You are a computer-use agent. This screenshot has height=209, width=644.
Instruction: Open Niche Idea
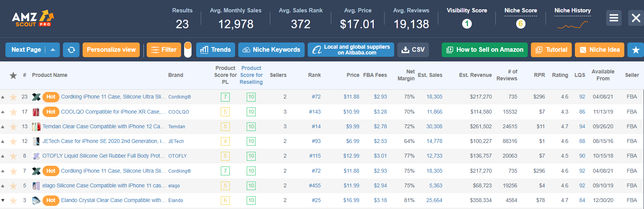point(600,50)
